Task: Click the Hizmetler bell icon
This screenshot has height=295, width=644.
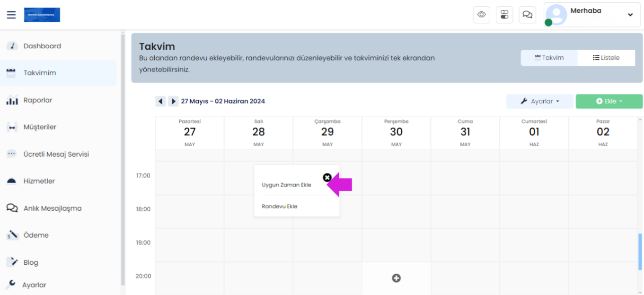Action: [x=12, y=181]
